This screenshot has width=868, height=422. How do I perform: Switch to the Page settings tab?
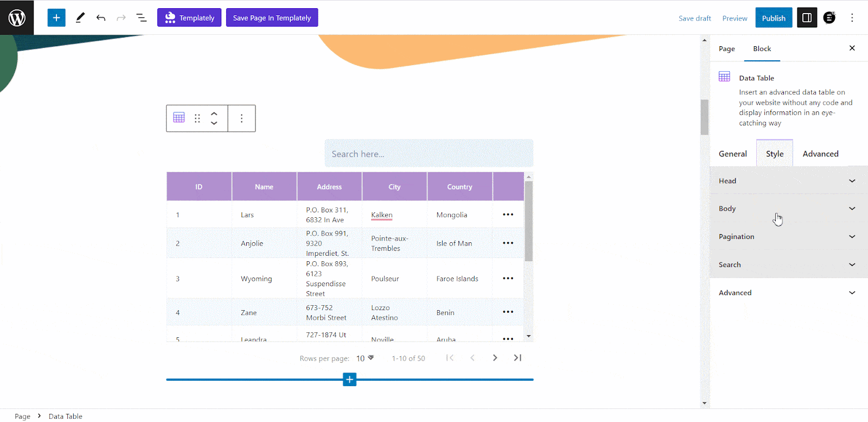pyautogui.click(x=726, y=49)
